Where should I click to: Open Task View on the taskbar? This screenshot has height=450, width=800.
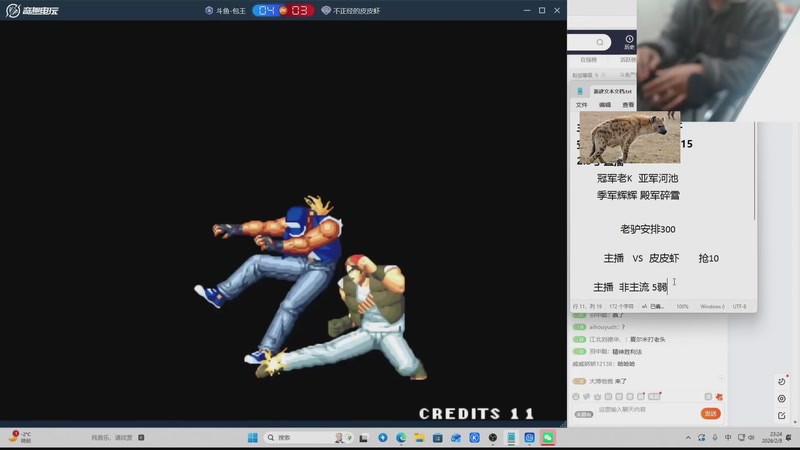coord(363,438)
